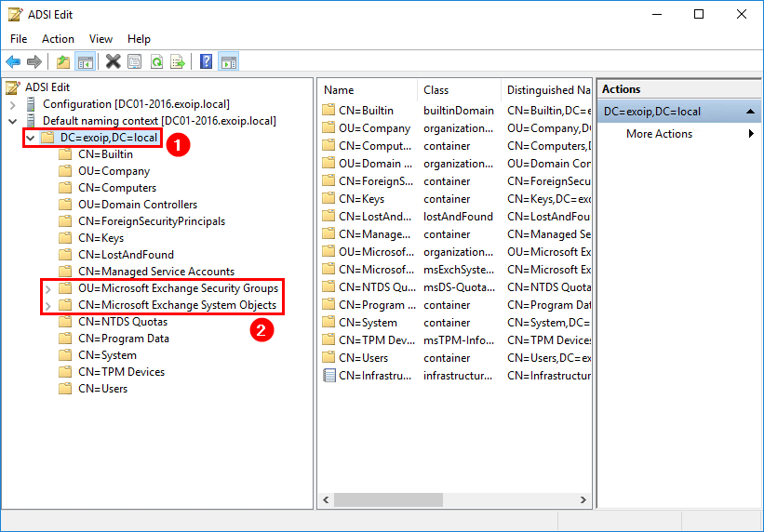Click the ADSI Edit root node icon
The image size is (764, 532).
click(13, 87)
